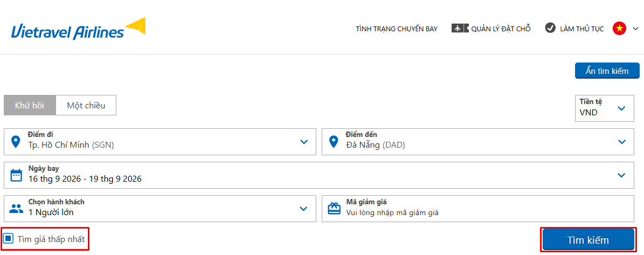Select the Khứ hồi round-trip option
This screenshot has height=255, width=644.
point(30,106)
